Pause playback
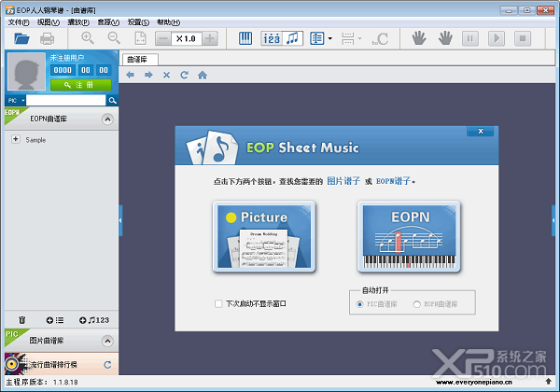 (470, 38)
